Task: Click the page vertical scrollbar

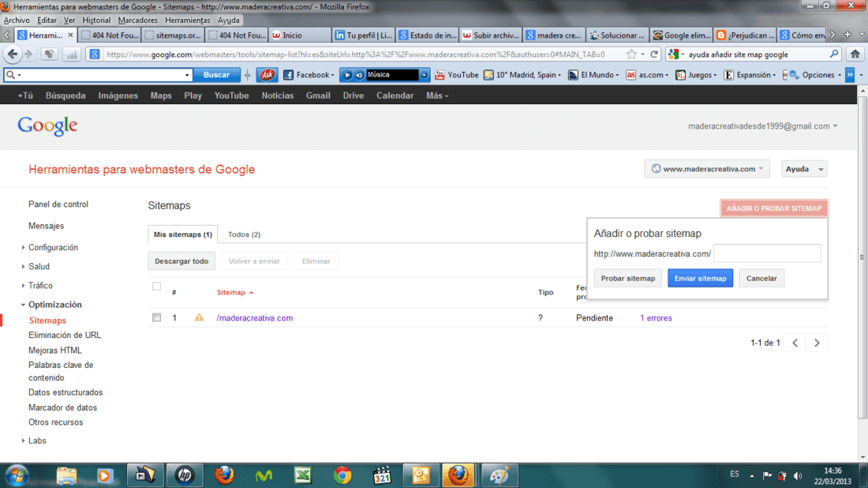Action: pos(862,257)
